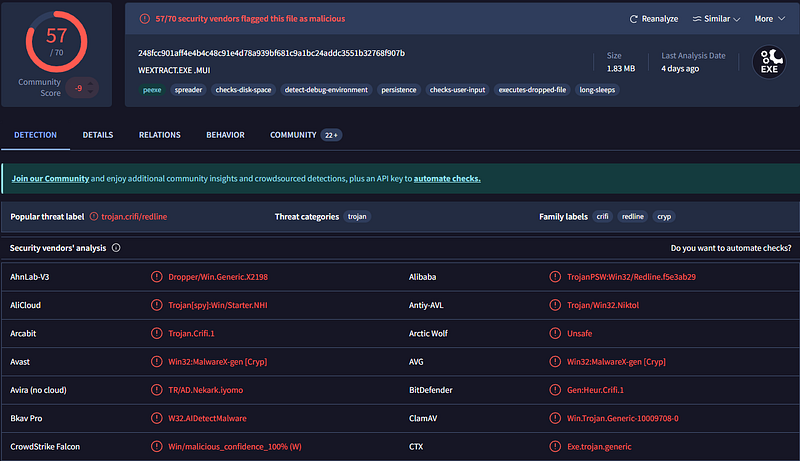Click the trojan threat category chip
800x461 pixels.
357,217
